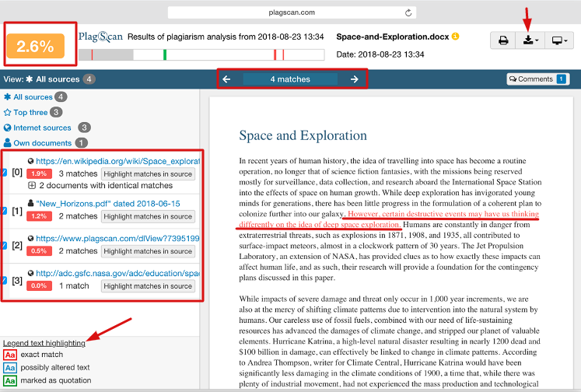
Task: Select the Own documents filter
Action: [42, 143]
